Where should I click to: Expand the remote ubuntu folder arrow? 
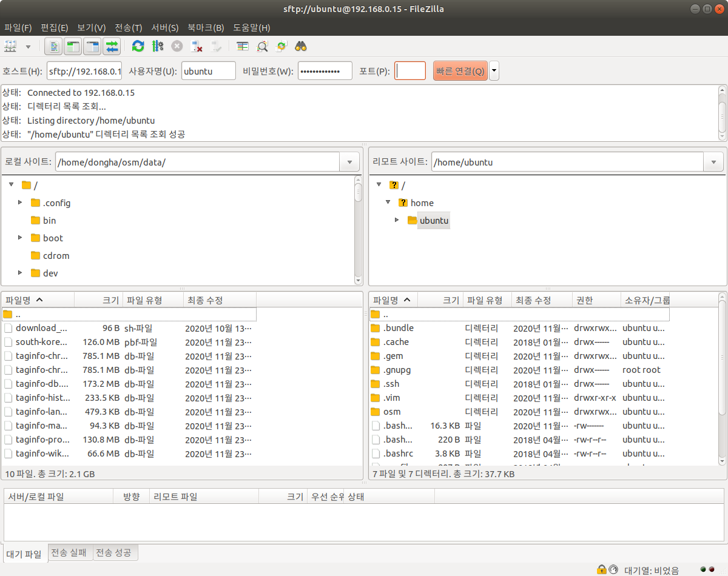pos(397,220)
